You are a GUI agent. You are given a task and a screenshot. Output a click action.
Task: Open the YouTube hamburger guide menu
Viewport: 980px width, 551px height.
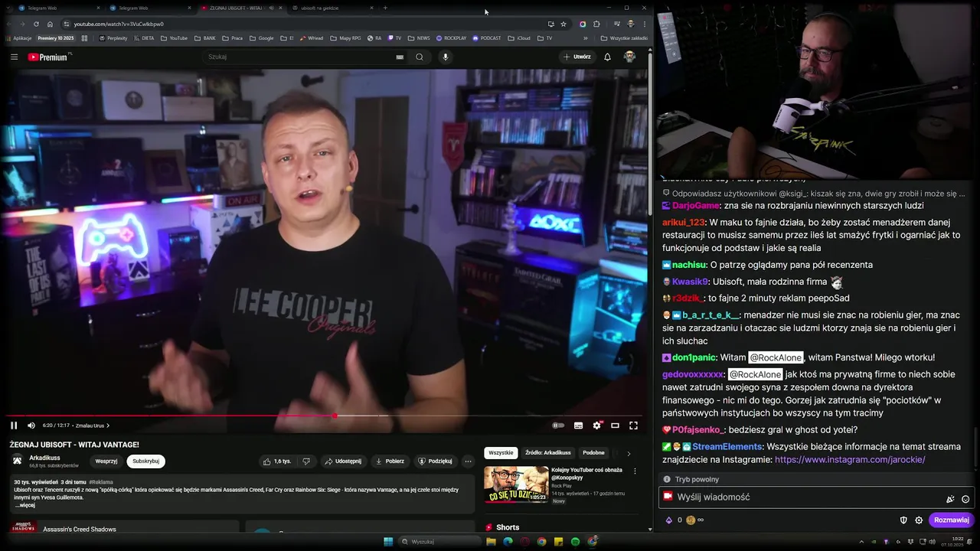point(14,57)
